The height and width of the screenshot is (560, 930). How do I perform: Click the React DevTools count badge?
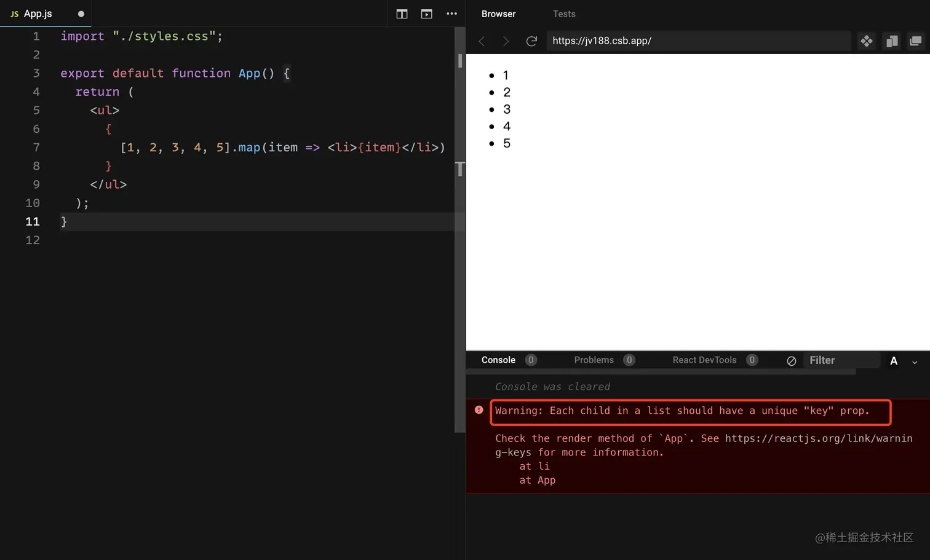coord(752,360)
